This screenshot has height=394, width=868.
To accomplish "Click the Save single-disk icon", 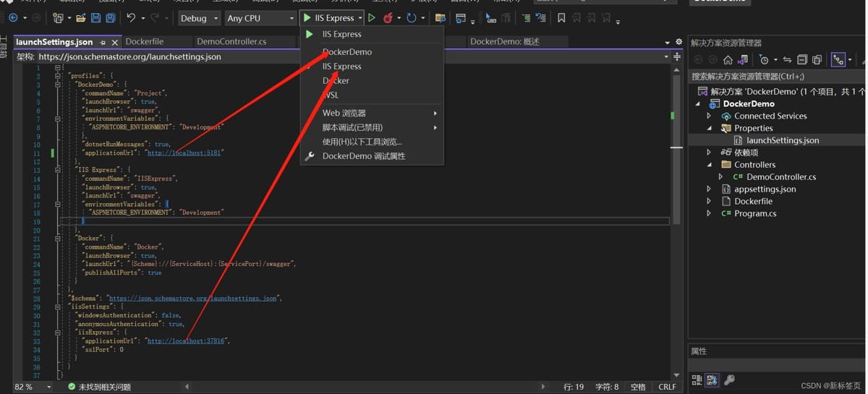I will pyautogui.click(x=95, y=17).
